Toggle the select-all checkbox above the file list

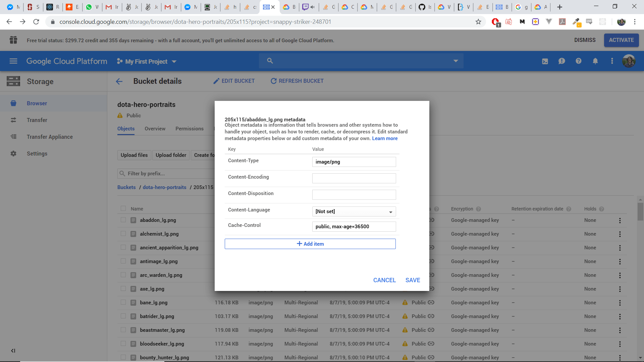[x=123, y=208]
